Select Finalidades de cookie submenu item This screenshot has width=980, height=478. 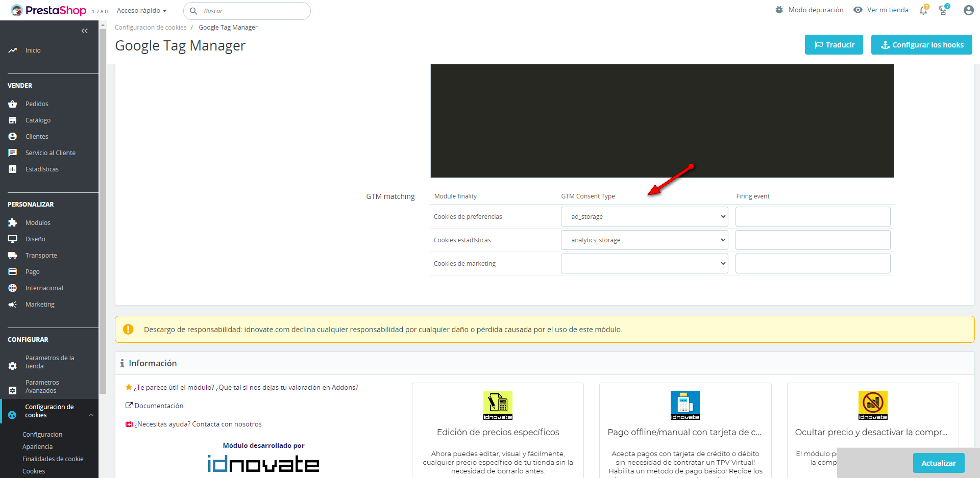53,459
